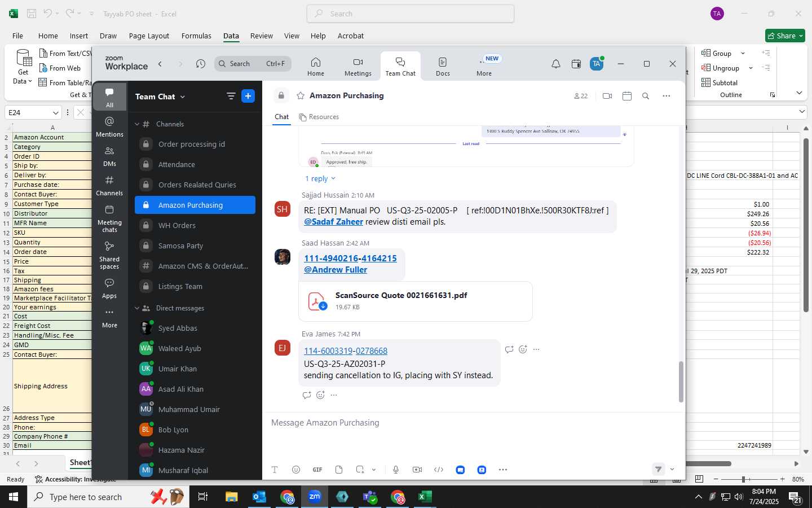This screenshot has height=508, width=812.
Task: Record an audio message with microphone icon
Action: [x=396, y=470]
